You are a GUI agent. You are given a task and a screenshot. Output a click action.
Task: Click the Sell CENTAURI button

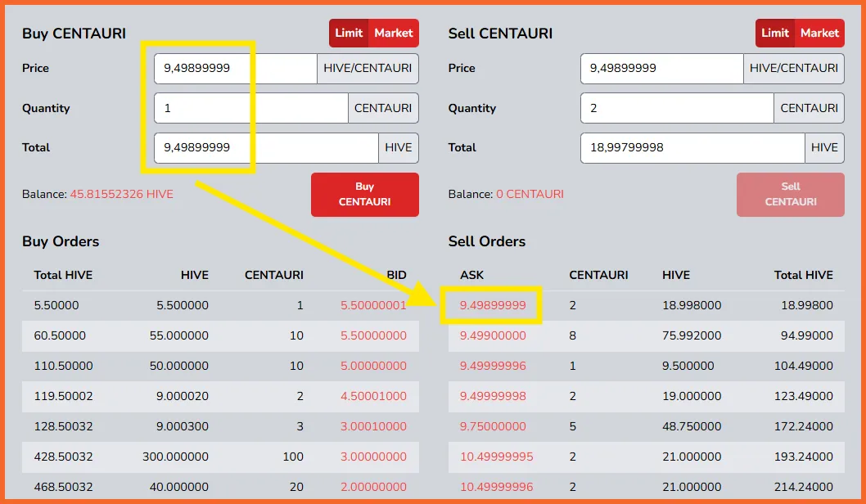coord(791,194)
